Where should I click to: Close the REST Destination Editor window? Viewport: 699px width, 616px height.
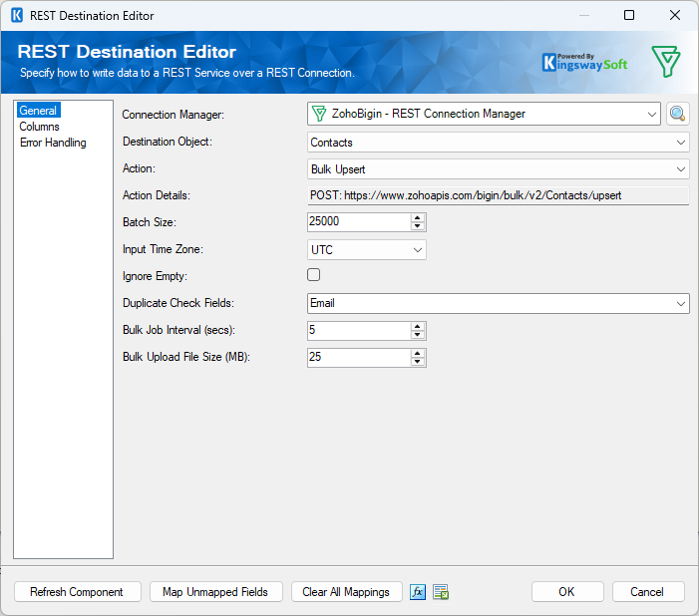click(675, 15)
